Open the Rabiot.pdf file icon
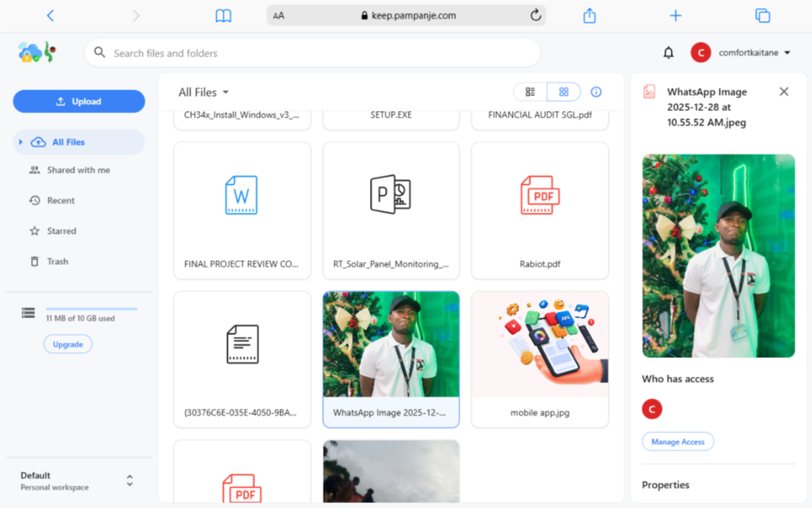 tap(539, 196)
